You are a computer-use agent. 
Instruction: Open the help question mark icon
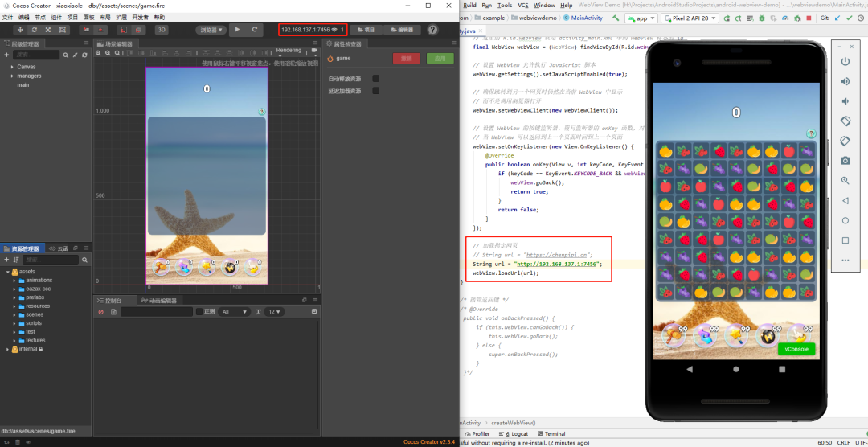click(x=433, y=30)
